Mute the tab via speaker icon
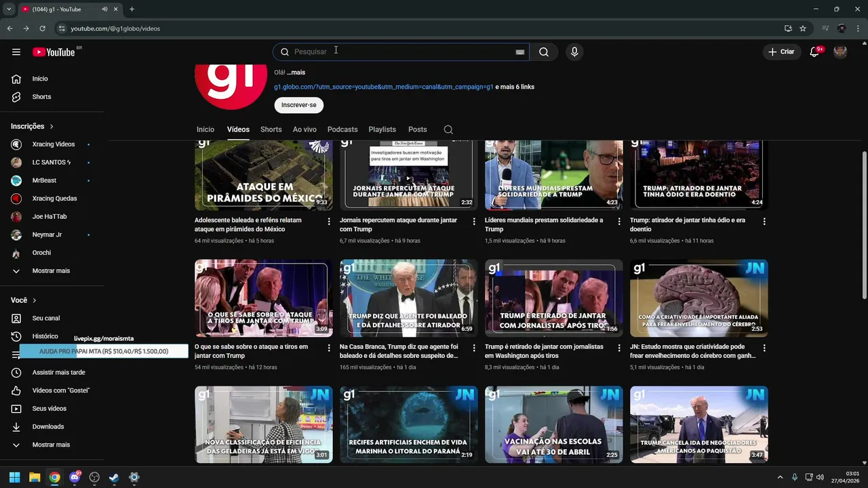Viewport: 868px width, 488px height. (104, 9)
